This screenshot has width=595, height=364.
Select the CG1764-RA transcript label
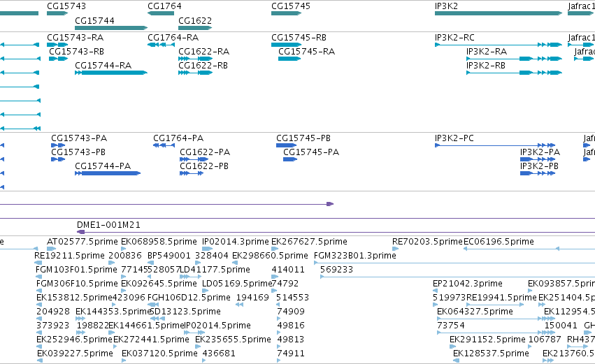tap(173, 38)
